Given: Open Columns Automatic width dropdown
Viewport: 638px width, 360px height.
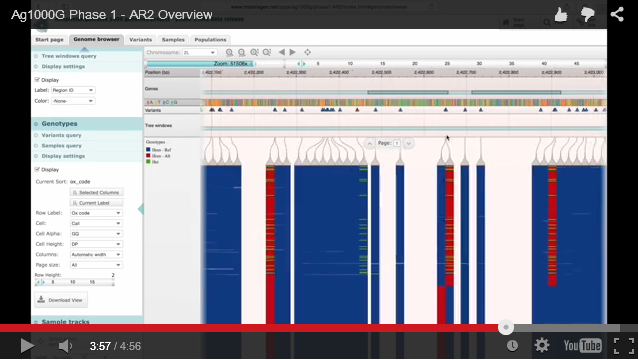Looking at the screenshot, I should coord(96,255).
